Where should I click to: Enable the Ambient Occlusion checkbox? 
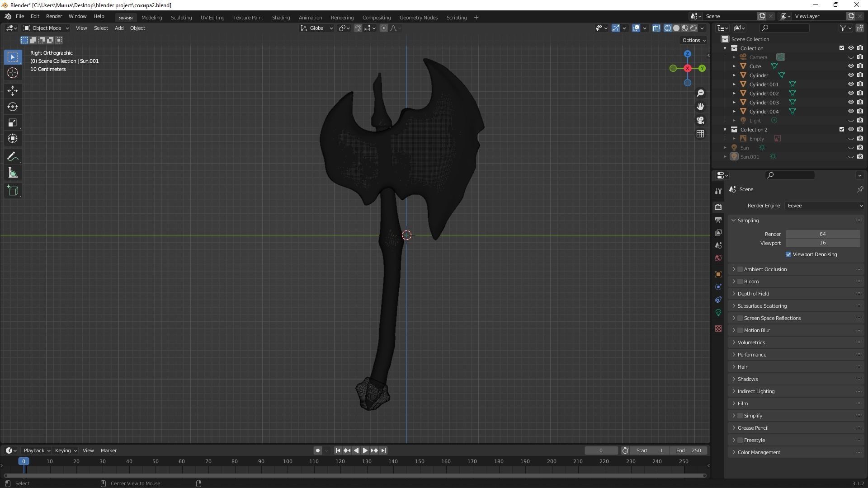coord(741,269)
